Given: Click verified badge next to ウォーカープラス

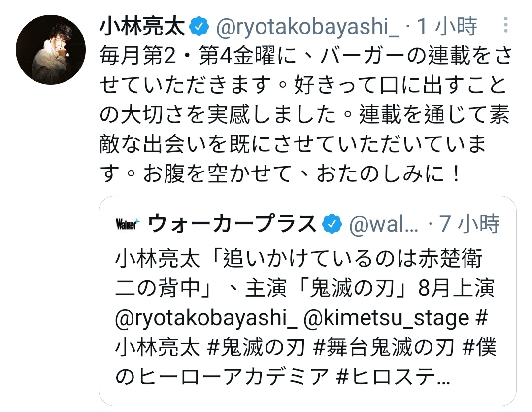Looking at the screenshot, I should 332,224.
